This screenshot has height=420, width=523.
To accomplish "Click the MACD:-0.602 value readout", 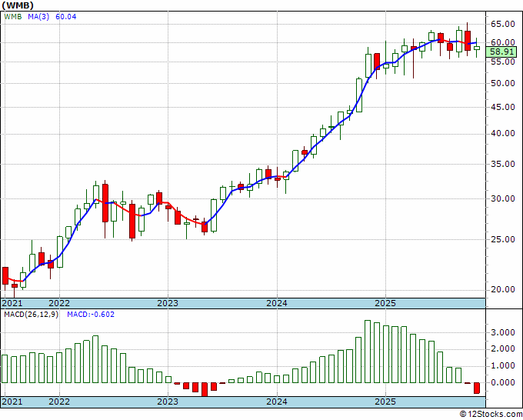I will pyautogui.click(x=91, y=315).
